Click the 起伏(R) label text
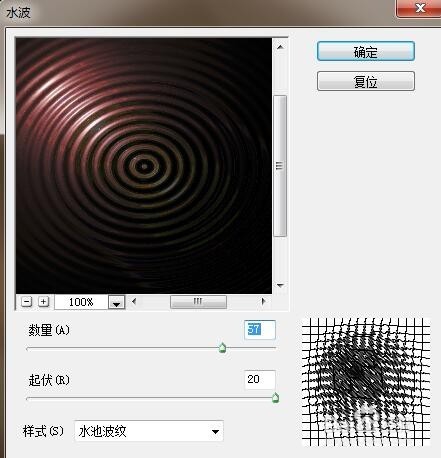 [49, 380]
